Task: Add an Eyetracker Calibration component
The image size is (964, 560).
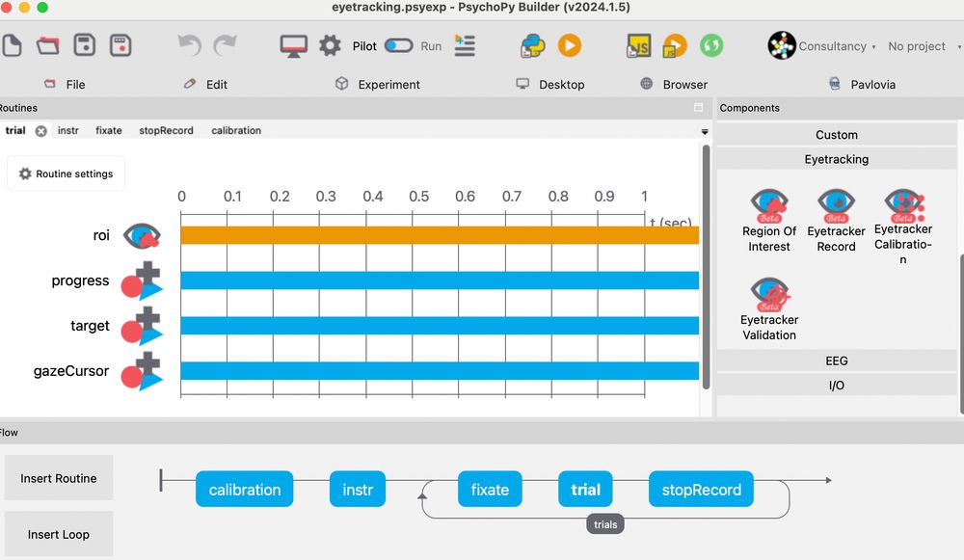Action: pyautogui.click(x=903, y=227)
